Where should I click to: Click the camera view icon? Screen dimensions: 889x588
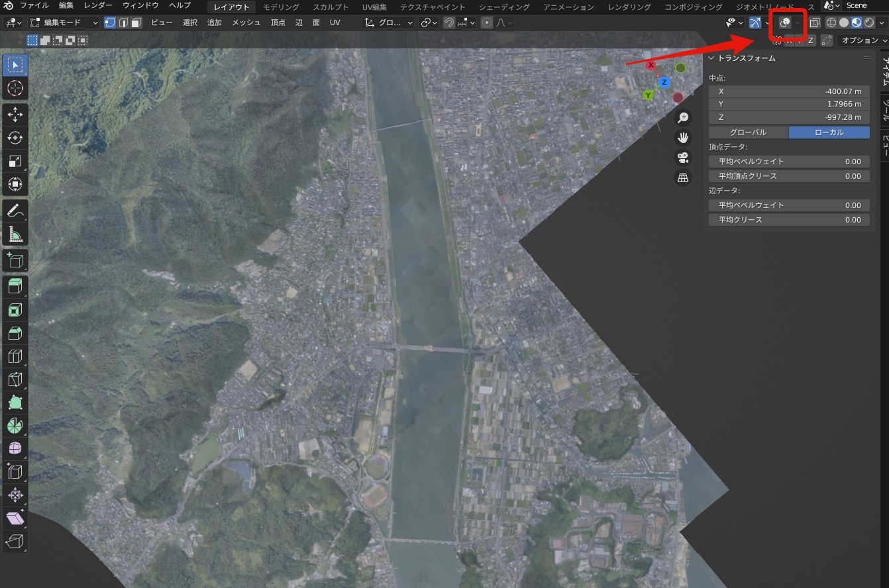(x=682, y=158)
